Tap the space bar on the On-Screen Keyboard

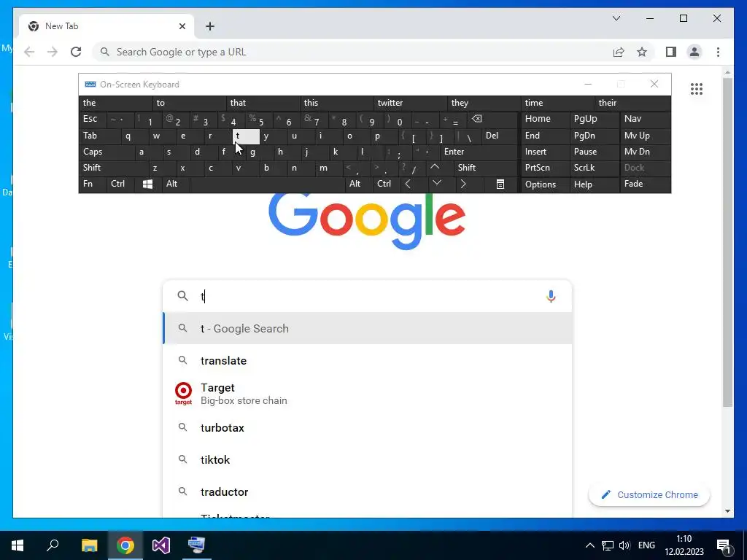tap(267, 184)
